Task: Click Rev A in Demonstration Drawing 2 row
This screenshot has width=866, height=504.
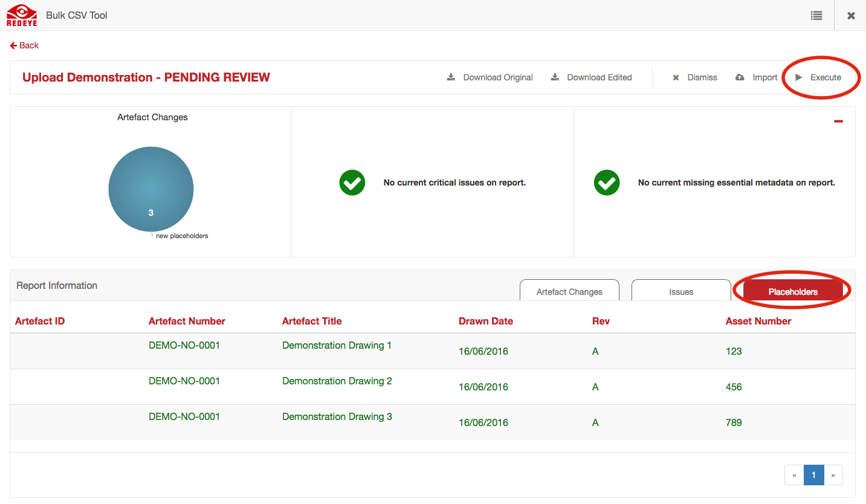Action: [x=595, y=387]
